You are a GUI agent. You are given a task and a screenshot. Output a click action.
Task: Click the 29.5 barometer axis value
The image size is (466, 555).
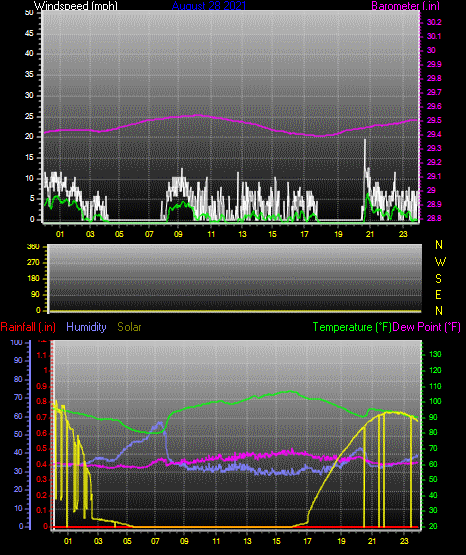point(434,121)
